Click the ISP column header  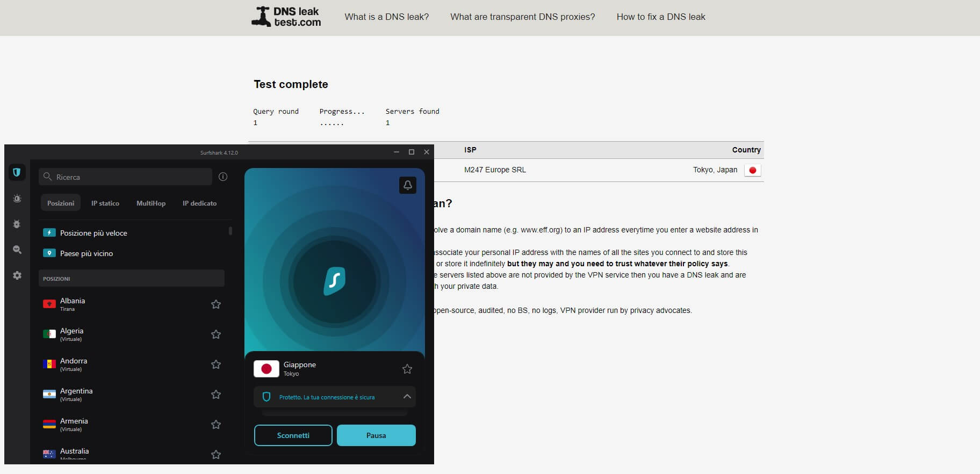coord(470,150)
